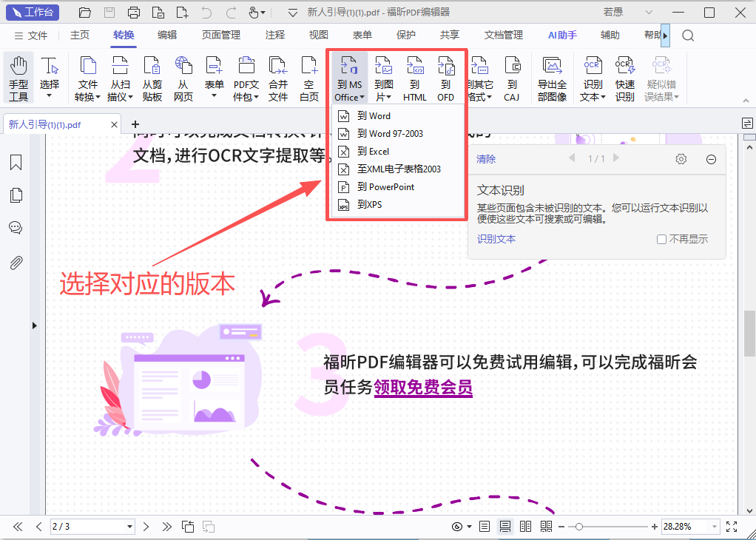Choose 到 Excel menu item
Screen dimensions: 756x540
coord(398,152)
